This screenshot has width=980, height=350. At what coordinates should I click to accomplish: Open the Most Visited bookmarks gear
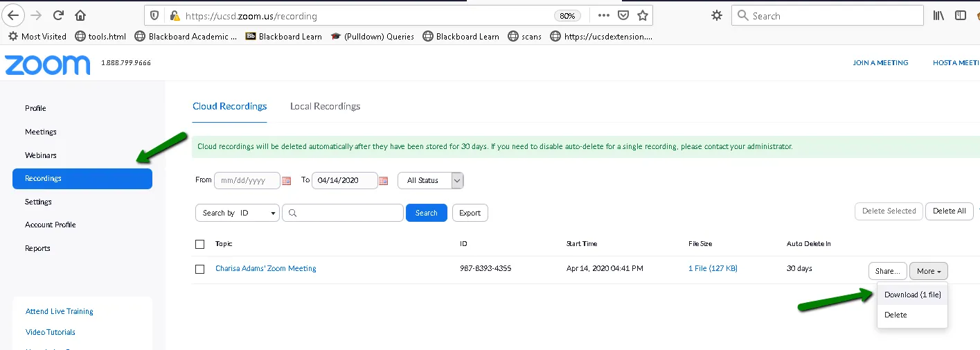pyautogui.click(x=12, y=36)
